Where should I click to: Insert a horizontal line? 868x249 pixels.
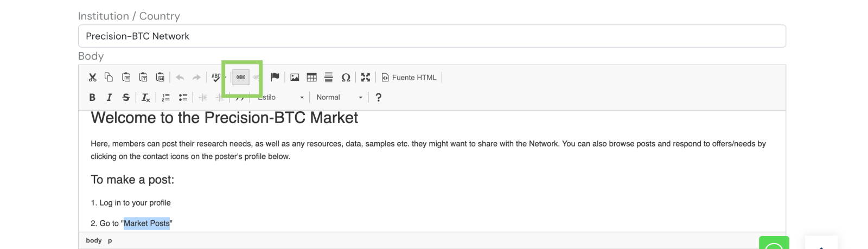click(328, 78)
